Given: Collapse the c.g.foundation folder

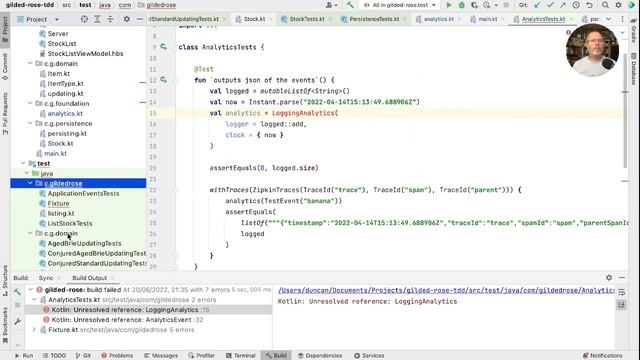Looking at the screenshot, I should coord(30,103).
